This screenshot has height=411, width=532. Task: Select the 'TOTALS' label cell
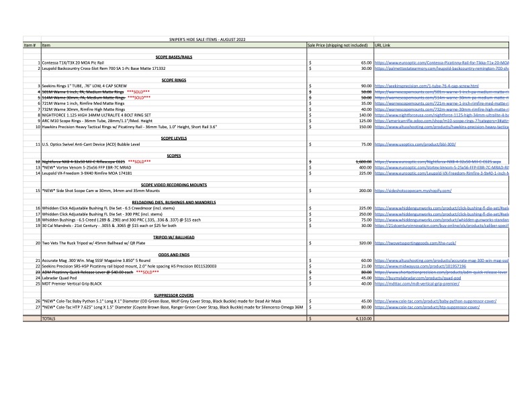(x=174, y=319)
